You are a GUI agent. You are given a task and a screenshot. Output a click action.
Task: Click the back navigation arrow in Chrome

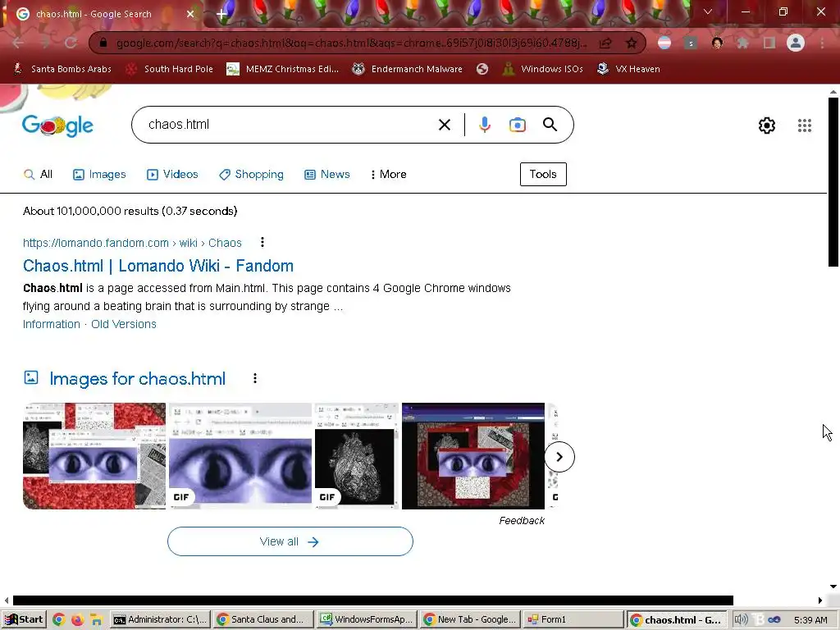(18, 43)
